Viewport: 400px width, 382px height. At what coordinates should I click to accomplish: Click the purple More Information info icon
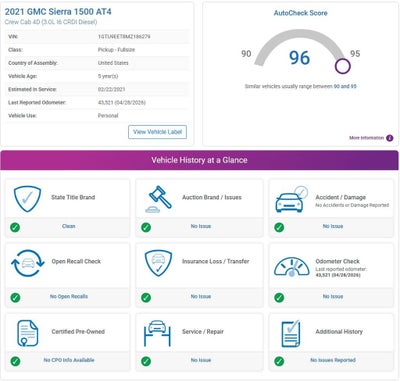click(390, 138)
